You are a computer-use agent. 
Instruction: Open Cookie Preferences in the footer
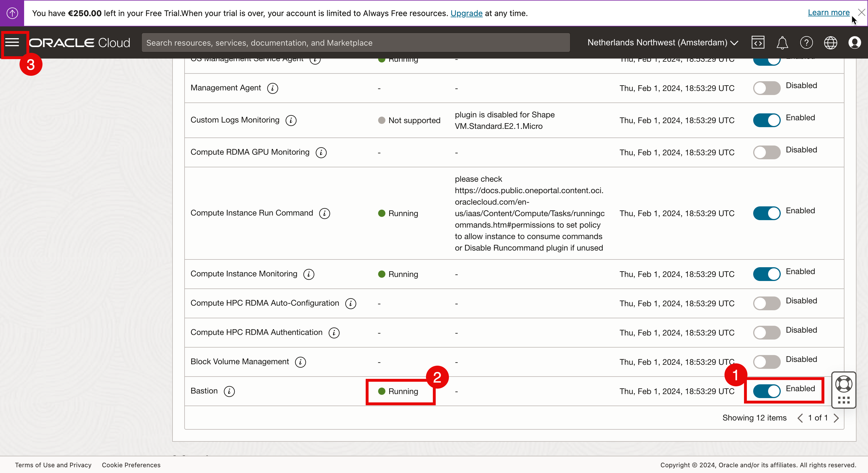pos(131,465)
